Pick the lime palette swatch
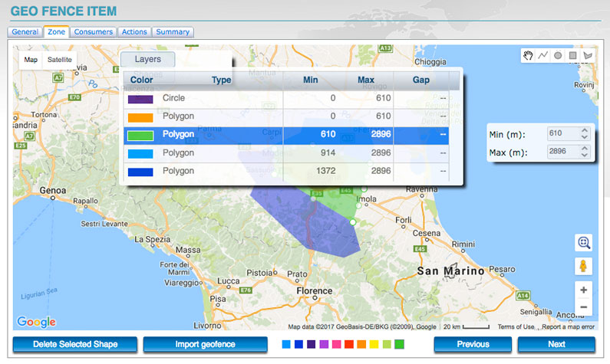 pyautogui.click(x=387, y=344)
